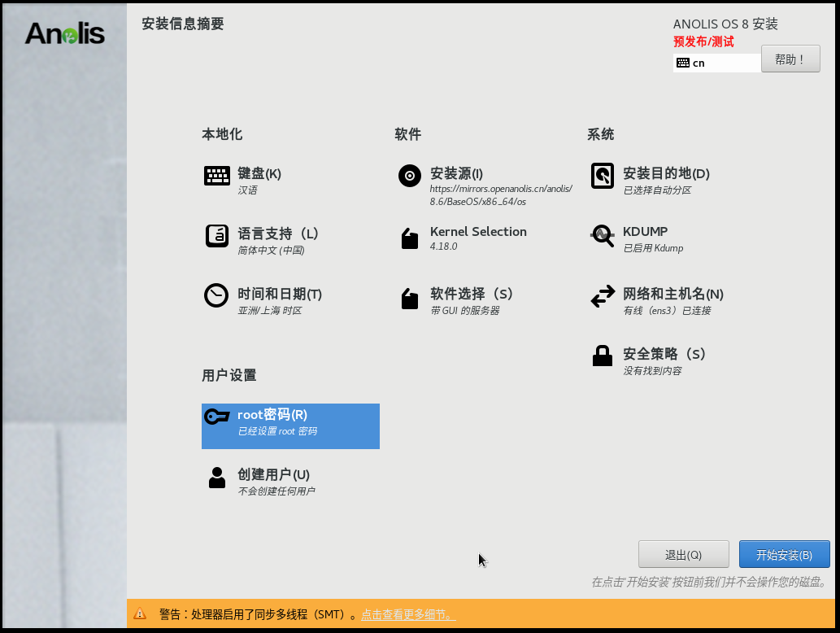Click the padlock icon for 安全策略
840x633 pixels.
click(603, 356)
